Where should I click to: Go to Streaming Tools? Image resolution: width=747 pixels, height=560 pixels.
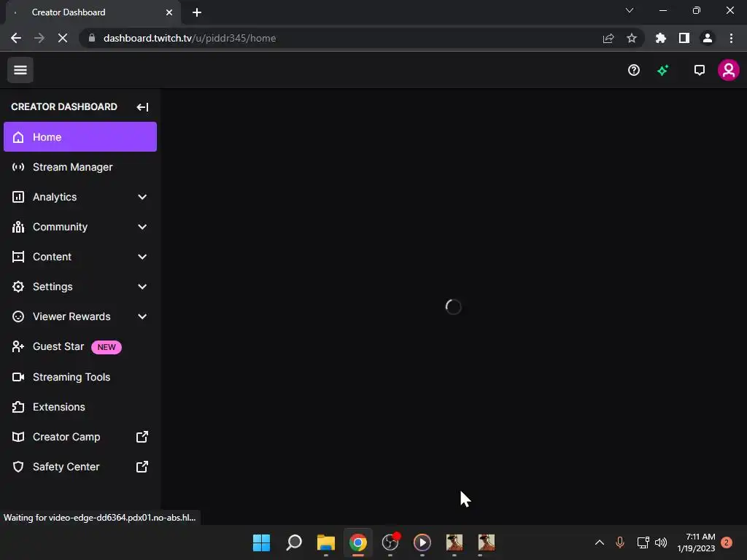point(80,377)
